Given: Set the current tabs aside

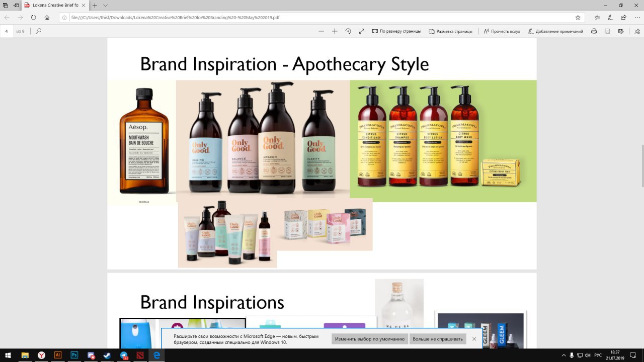Looking at the screenshot, I should click(16, 5).
